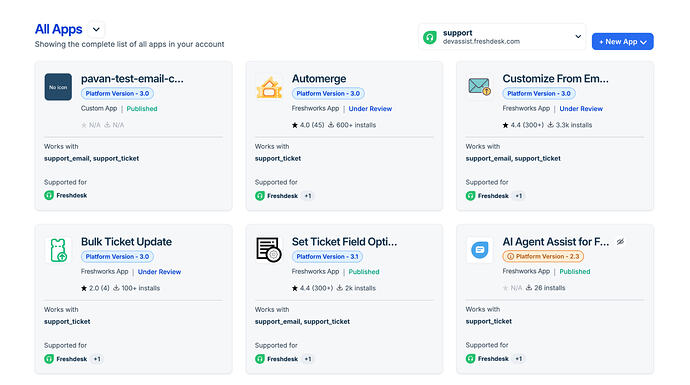The height and width of the screenshot is (385, 690).
Task: Click the Bulk Ticket Update app icon
Action: pyautogui.click(x=58, y=250)
